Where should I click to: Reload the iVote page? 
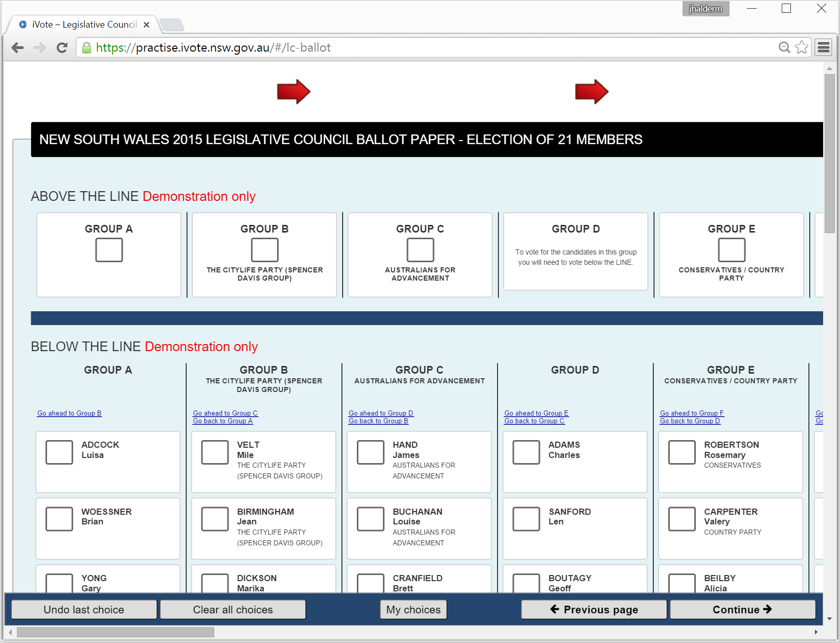pos(62,48)
